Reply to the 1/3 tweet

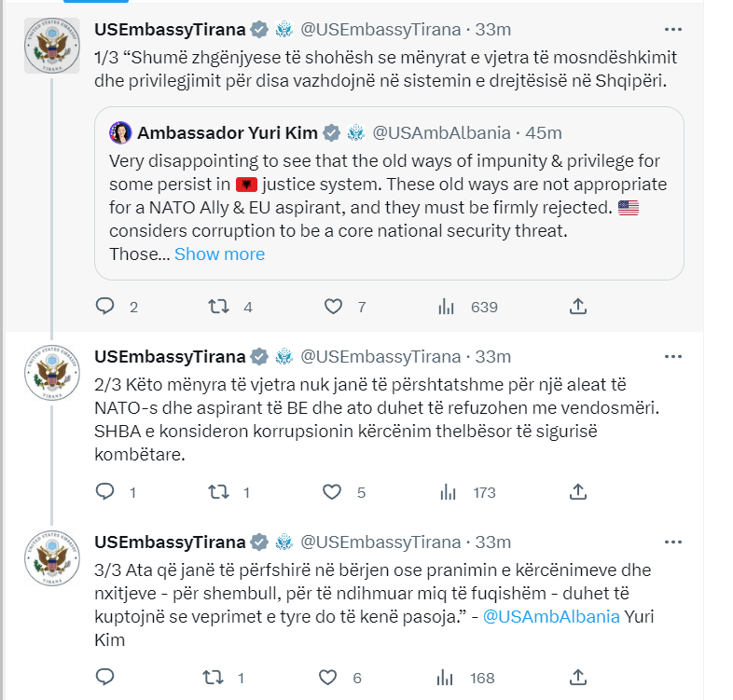point(105,307)
